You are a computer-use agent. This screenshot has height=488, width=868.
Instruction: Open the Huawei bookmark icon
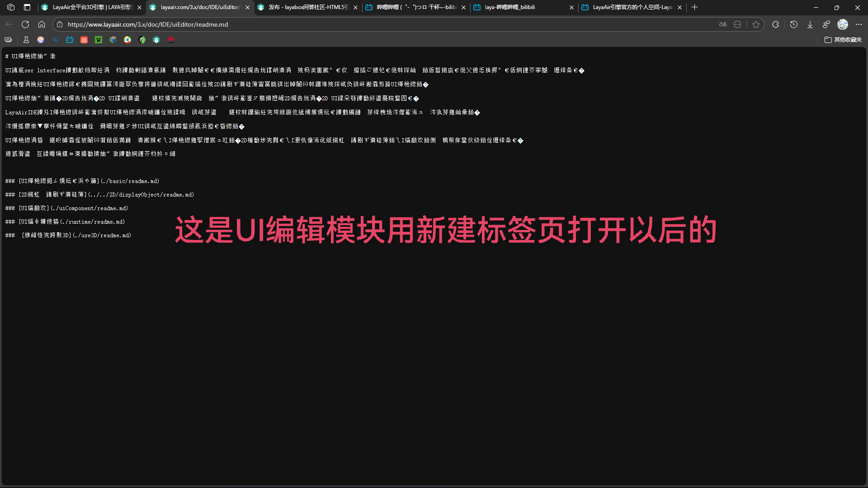tap(170, 40)
